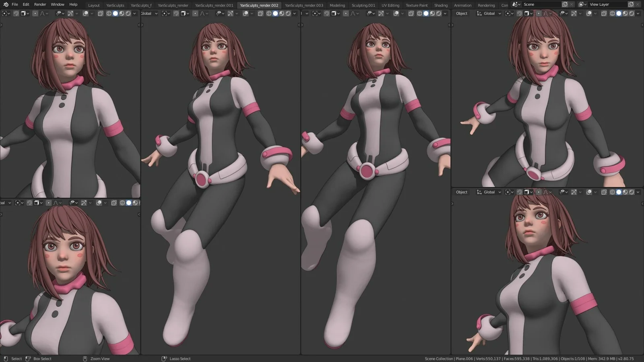The image size is (644, 362).
Task: Open the Render menu
Action: pos(40,4)
